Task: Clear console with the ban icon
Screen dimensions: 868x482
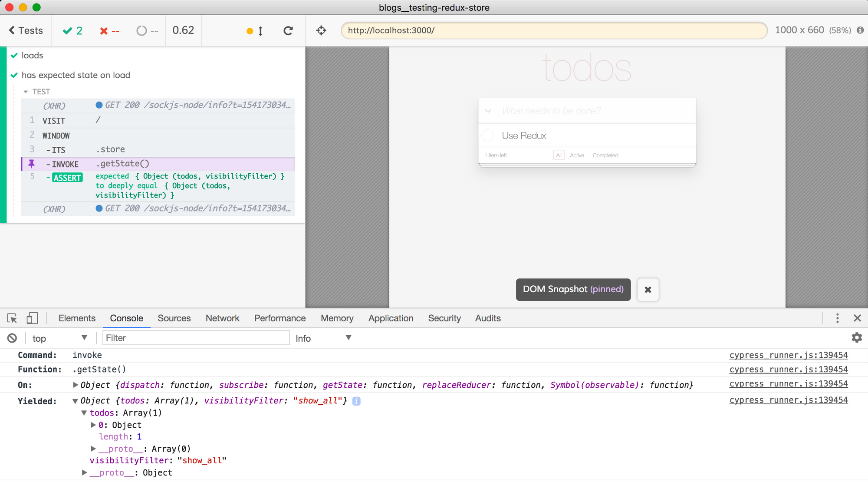Action: coord(12,338)
